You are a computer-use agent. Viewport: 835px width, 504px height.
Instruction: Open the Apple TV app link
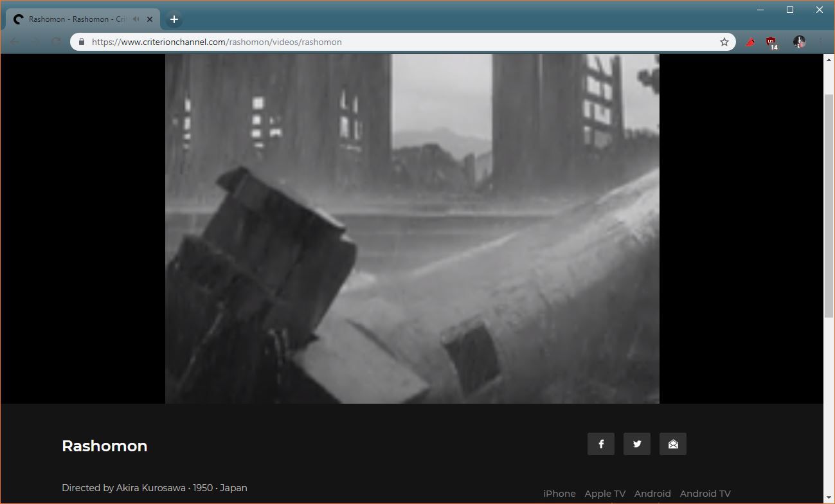(605, 494)
